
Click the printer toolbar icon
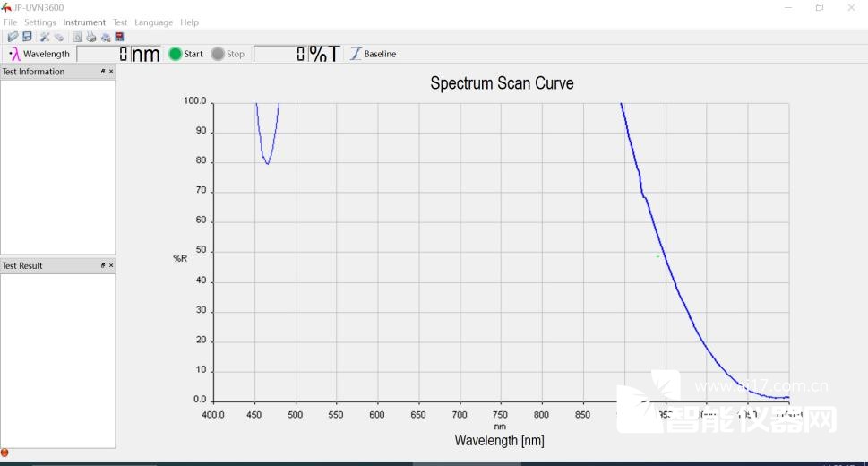click(90, 37)
